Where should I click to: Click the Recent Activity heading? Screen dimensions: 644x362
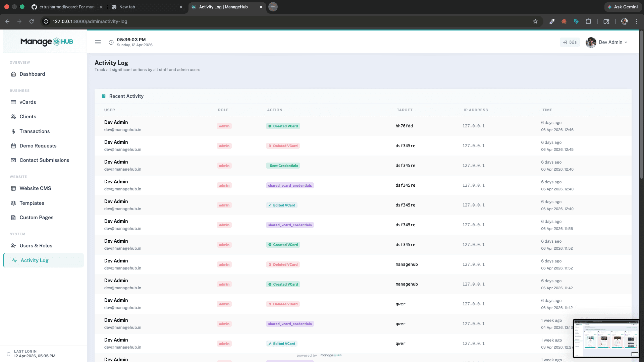pyautogui.click(x=126, y=96)
